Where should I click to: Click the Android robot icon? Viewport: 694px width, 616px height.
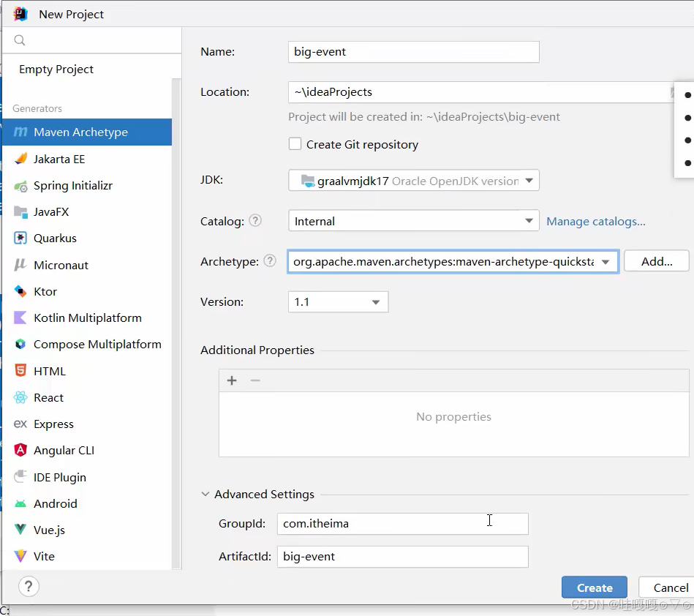(x=20, y=503)
